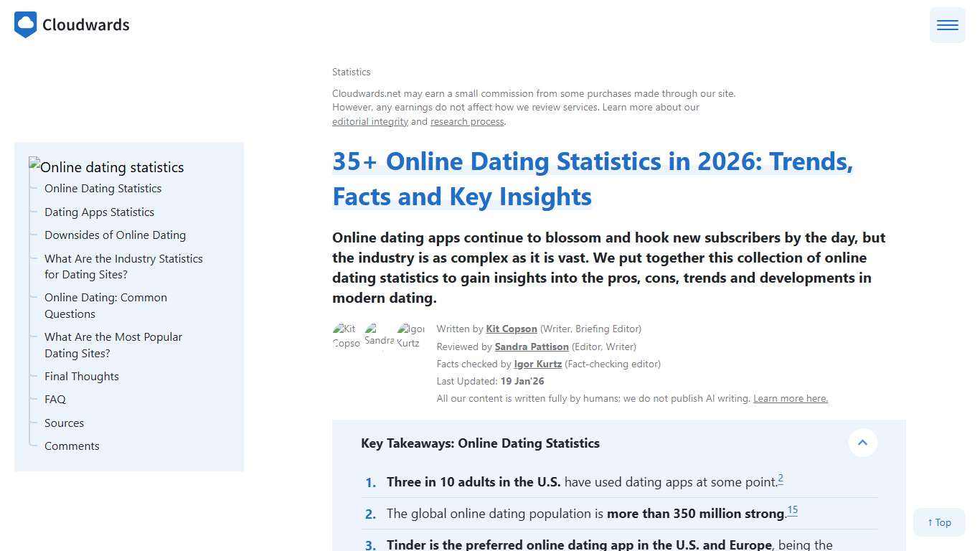The height and width of the screenshot is (551, 980).
Task: Jump to the FAQ section
Action: coord(55,399)
